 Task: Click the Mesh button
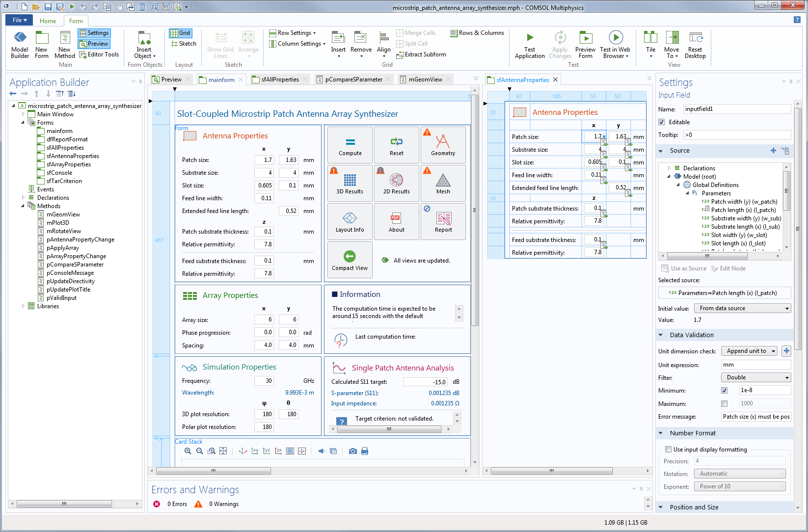click(443, 184)
